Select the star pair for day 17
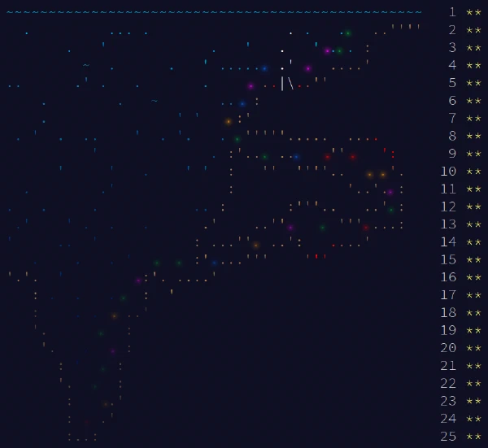 point(473,295)
